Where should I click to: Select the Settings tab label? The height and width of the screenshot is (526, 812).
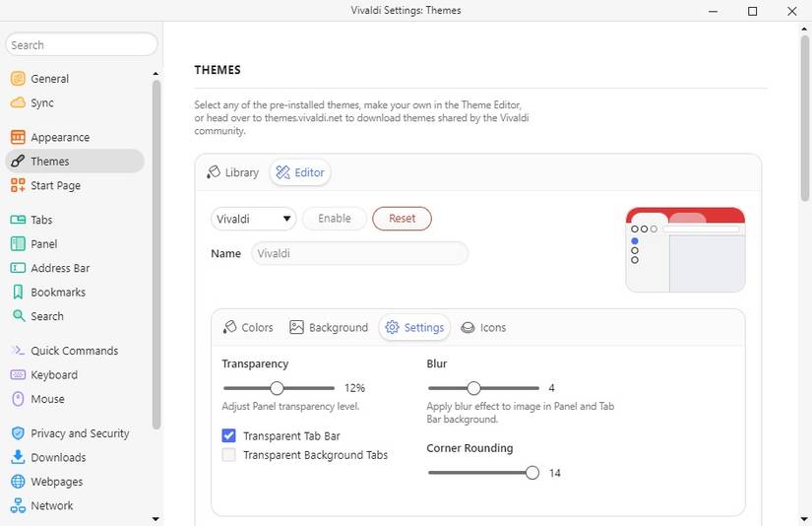click(424, 328)
